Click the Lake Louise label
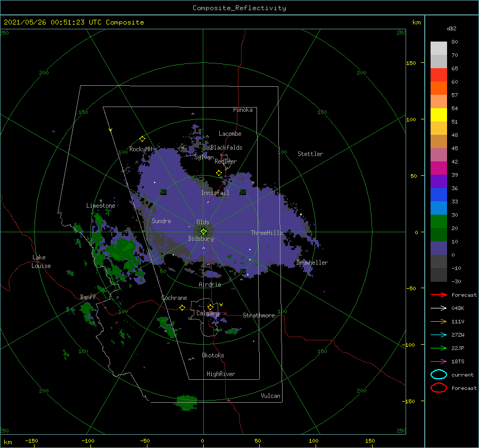The width and height of the screenshot is (479, 448). point(41,262)
